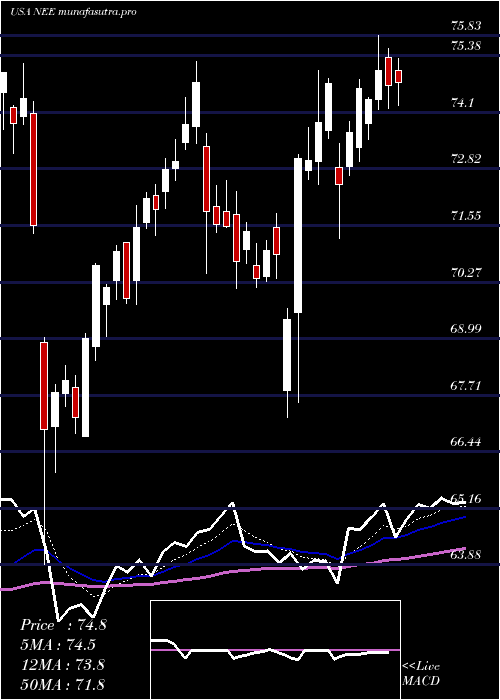Click the USA NEE munafasutra.pro title
The height and width of the screenshot is (700, 500).
(73, 12)
